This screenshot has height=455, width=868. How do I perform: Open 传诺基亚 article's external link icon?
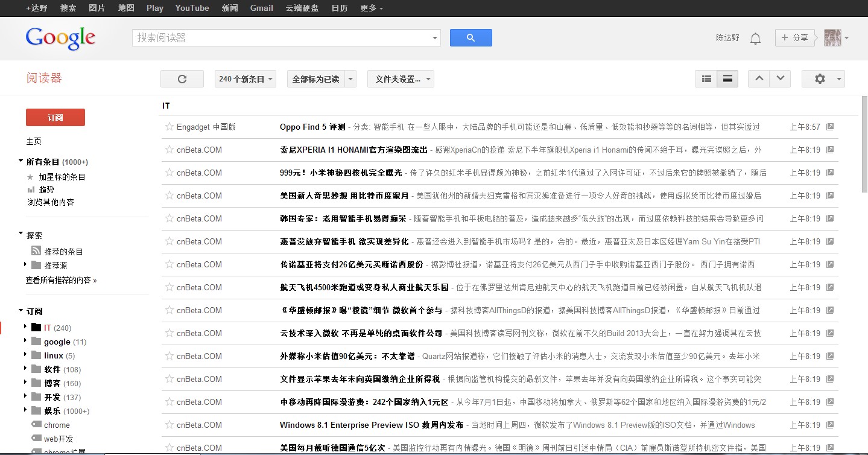830,264
